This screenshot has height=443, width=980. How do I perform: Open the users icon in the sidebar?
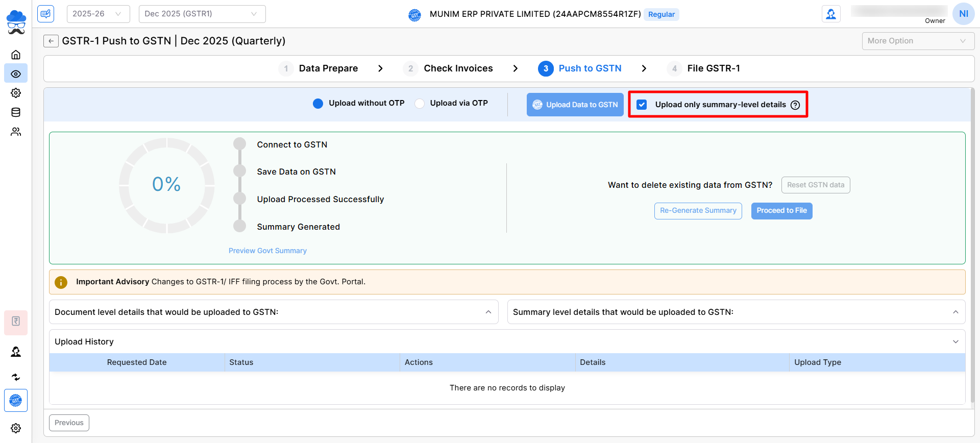[x=16, y=132]
